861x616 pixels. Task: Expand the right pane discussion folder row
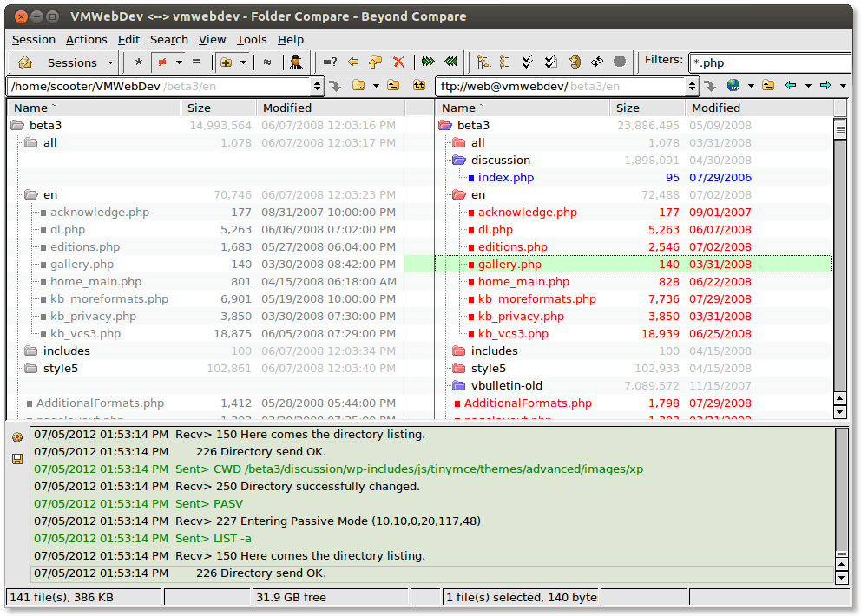pos(634,161)
